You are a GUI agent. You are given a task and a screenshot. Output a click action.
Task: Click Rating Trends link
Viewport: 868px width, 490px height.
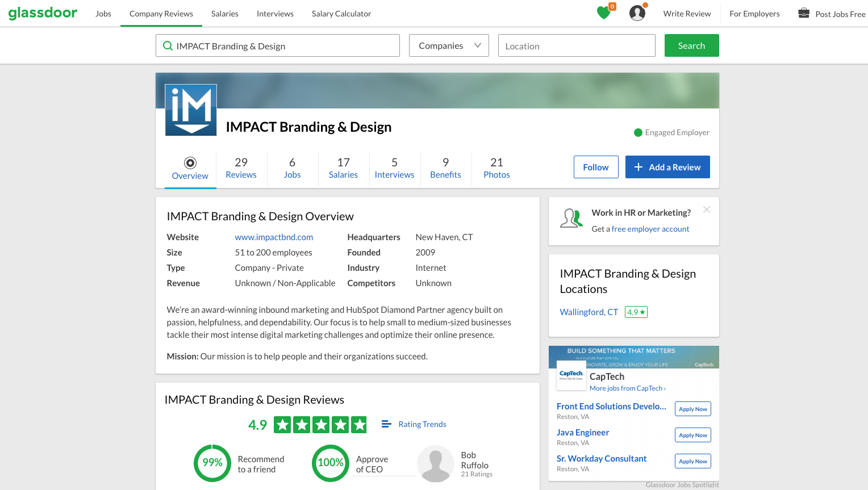[422, 424]
